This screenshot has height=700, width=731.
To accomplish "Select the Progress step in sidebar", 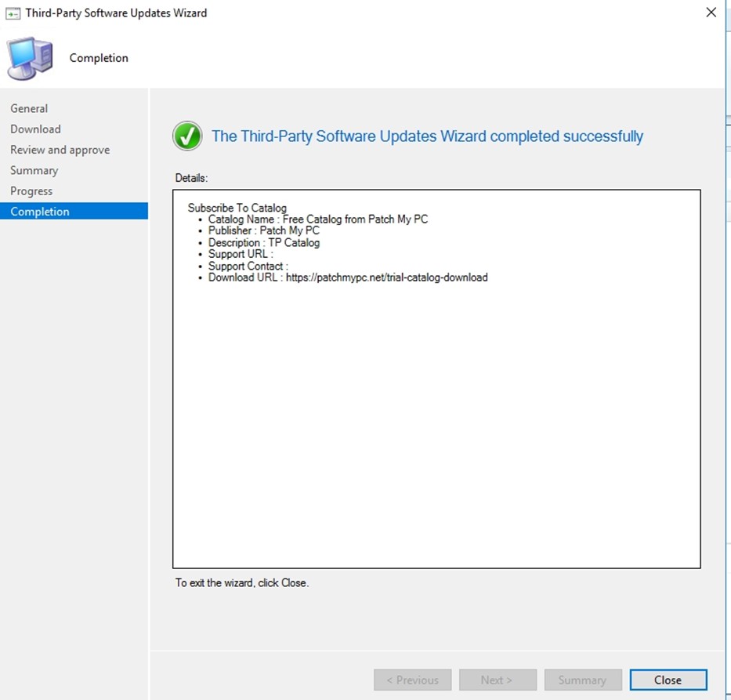I will coord(31,190).
